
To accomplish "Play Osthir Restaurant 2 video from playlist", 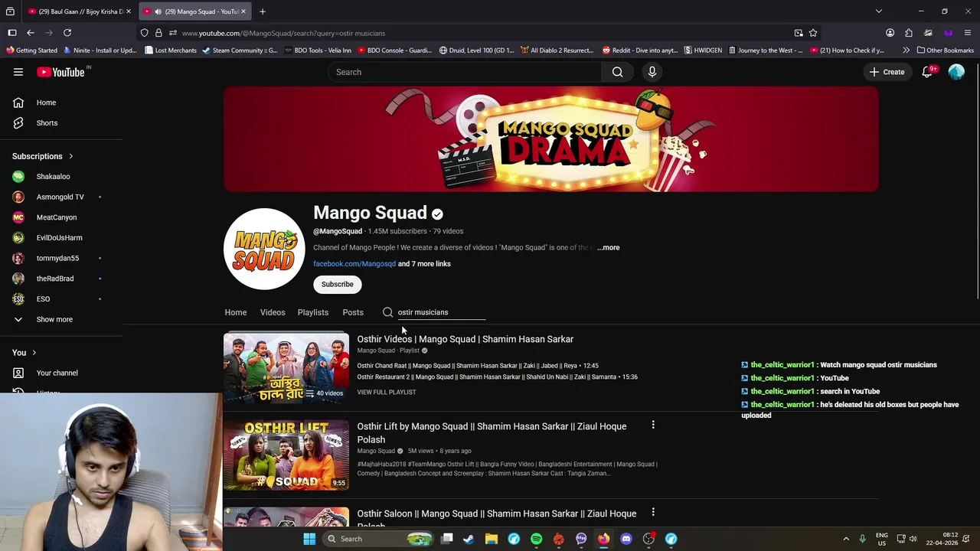I will click(x=497, y=377).
